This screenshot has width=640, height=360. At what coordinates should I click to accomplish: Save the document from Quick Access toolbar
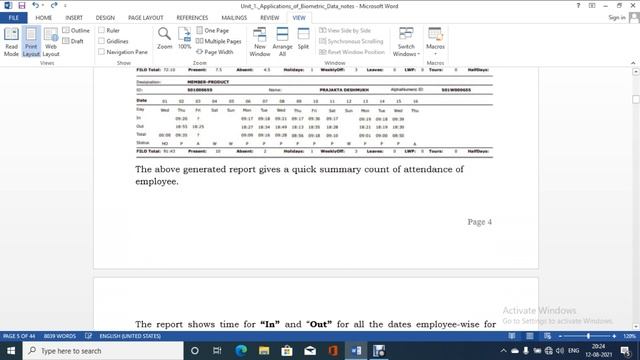click(x=22, y=6)
